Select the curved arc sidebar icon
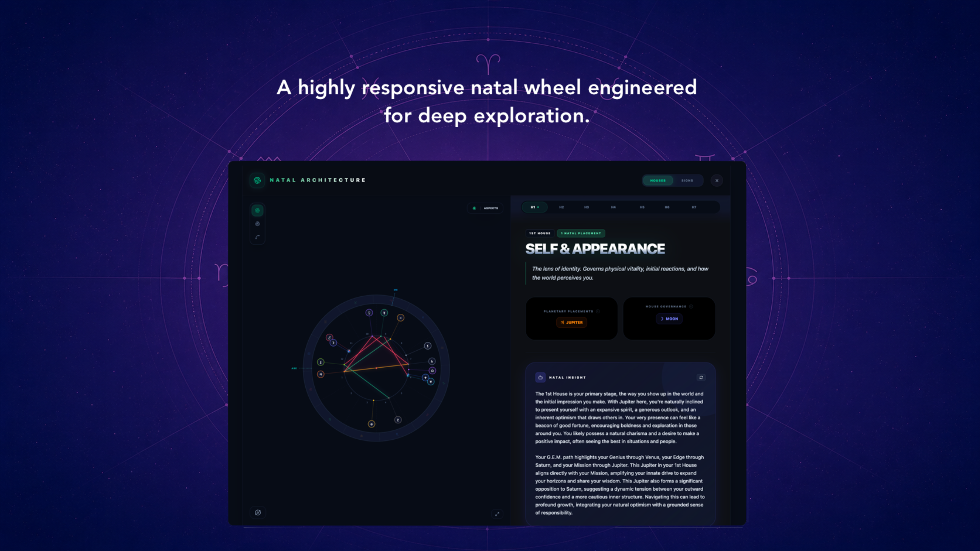Image resolution: width=980 pixels, height=551 pixels. click(257, 237)
